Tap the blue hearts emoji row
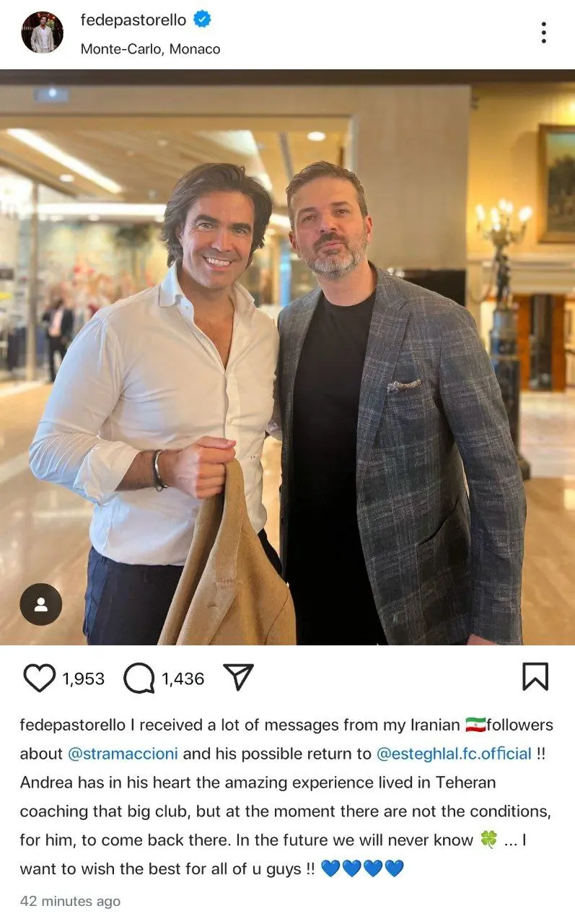Screen dimensions: 575x924 (x=362, y=868)
